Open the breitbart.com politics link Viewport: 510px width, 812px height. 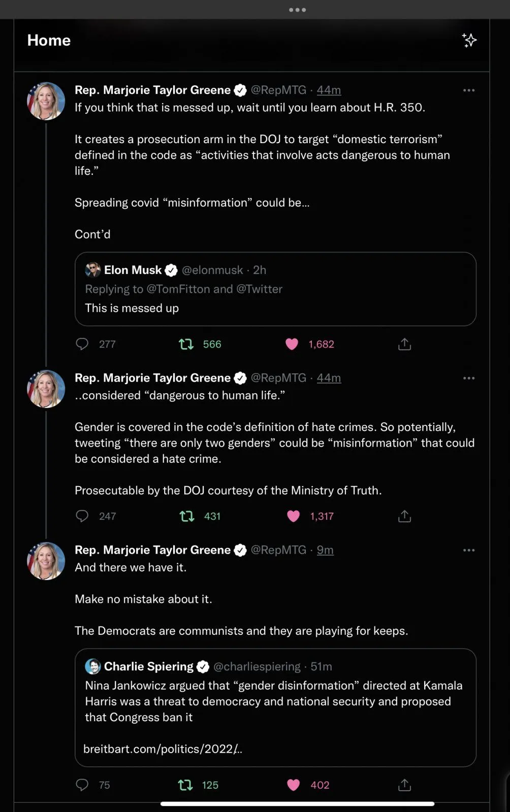[x=163, y=749]
